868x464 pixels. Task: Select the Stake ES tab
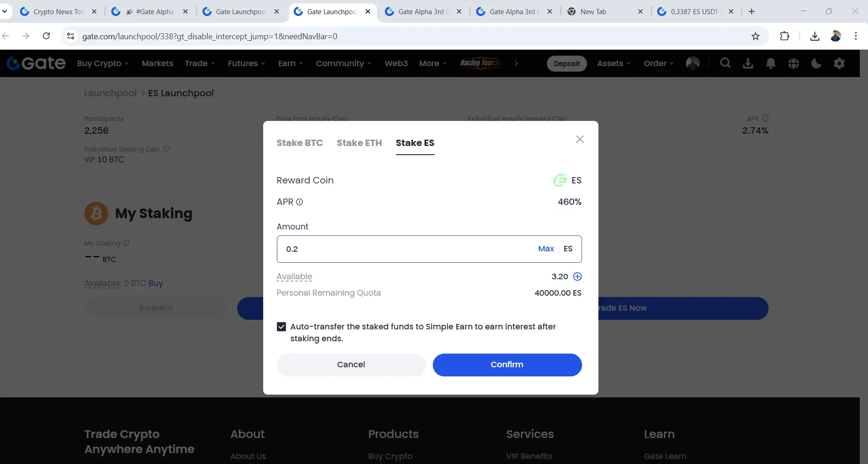(x=415, y=143)
